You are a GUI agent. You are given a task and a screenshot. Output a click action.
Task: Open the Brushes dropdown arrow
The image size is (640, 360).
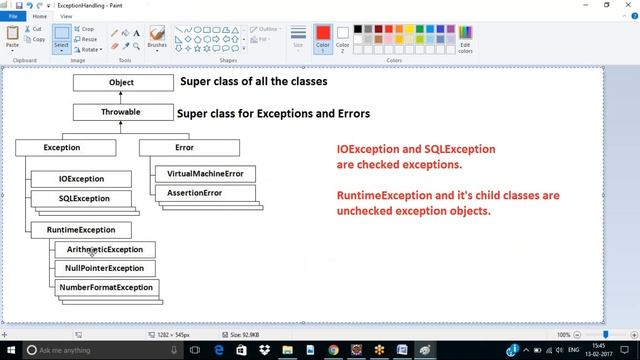(x=157, y=51)
